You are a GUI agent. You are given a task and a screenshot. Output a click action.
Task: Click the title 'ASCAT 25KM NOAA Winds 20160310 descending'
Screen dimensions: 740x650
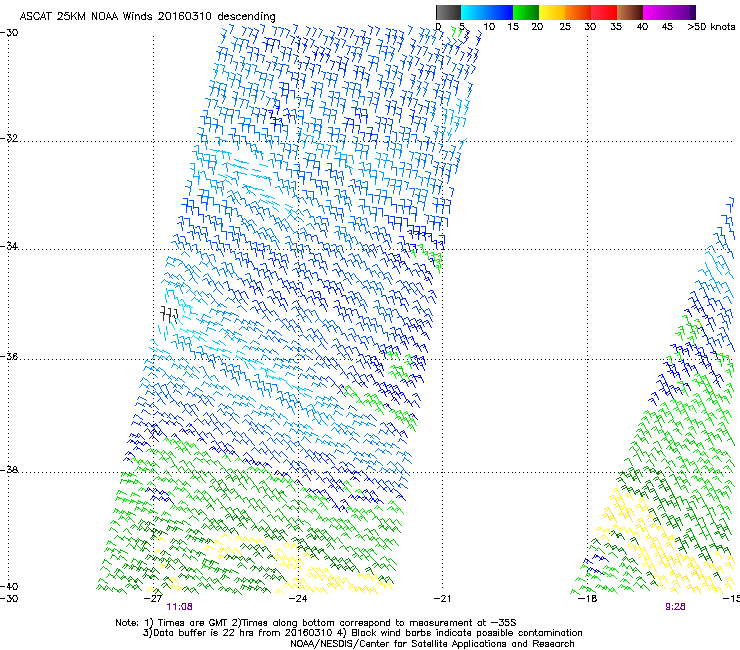[x=147, y=16]
